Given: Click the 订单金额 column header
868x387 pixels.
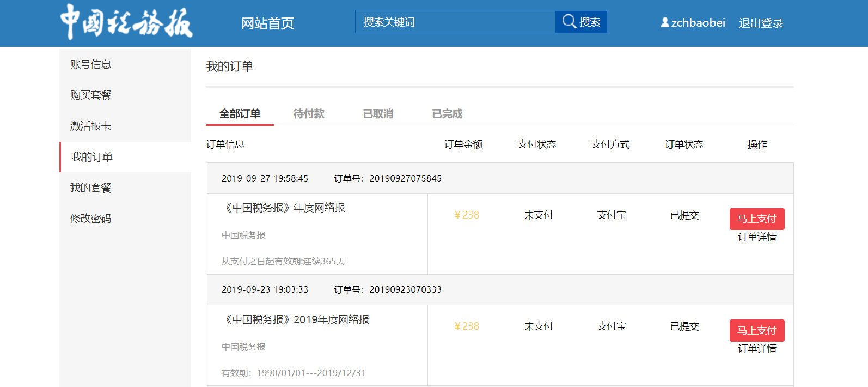Looking at the screenshot, I should tap(463, 144).
